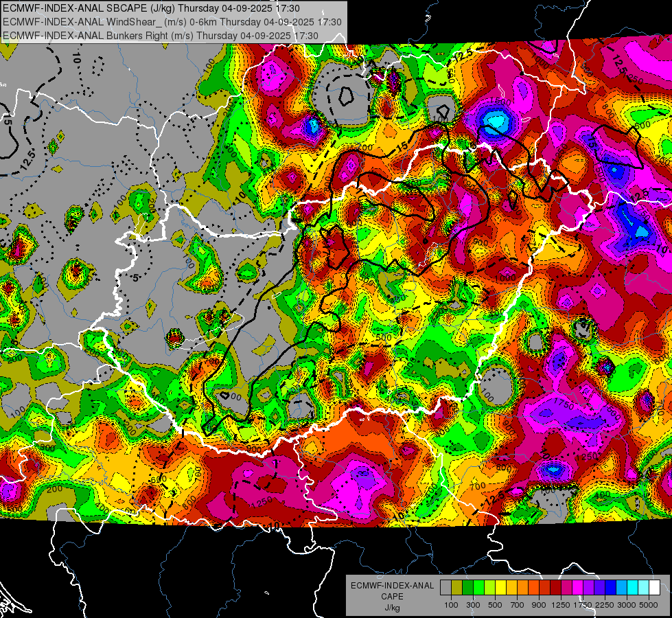This screenshot has height=618, width=672.
Task: Click the legend value label 500
Action: [x=495, y=605]
